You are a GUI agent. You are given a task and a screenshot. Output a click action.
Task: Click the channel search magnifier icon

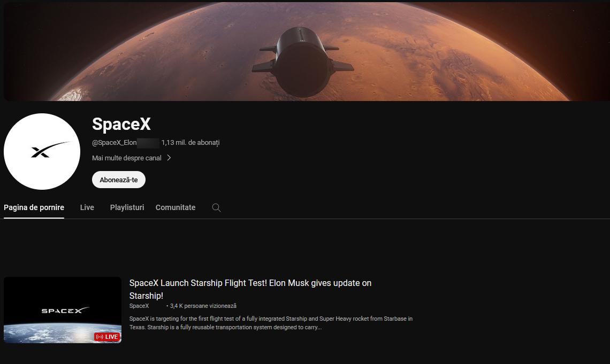pos(216,207)
